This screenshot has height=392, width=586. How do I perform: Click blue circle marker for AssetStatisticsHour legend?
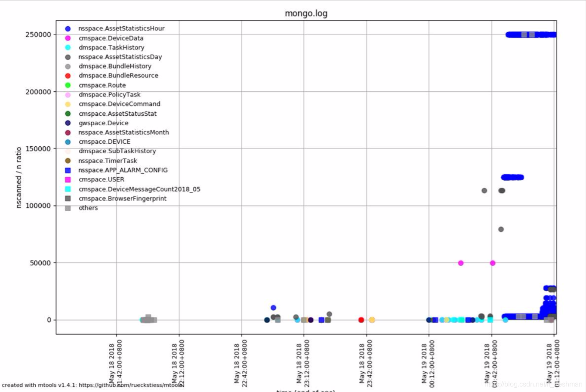(x=68, y=29)
